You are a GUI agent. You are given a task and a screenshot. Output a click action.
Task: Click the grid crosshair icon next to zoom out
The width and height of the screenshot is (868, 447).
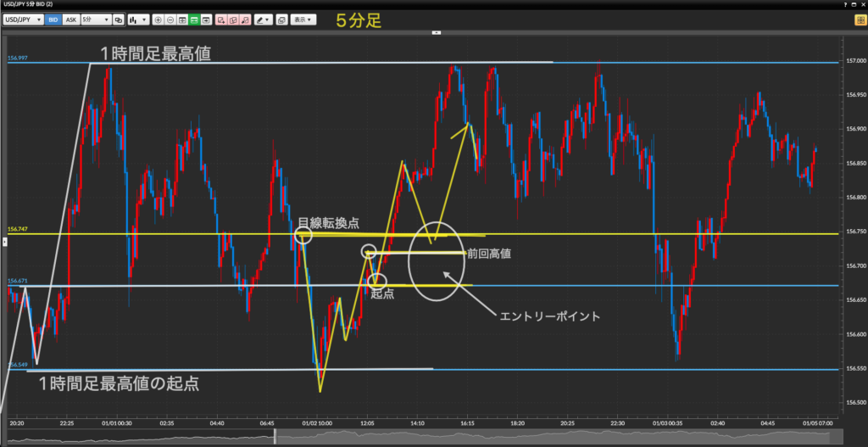tap(182, 19)
